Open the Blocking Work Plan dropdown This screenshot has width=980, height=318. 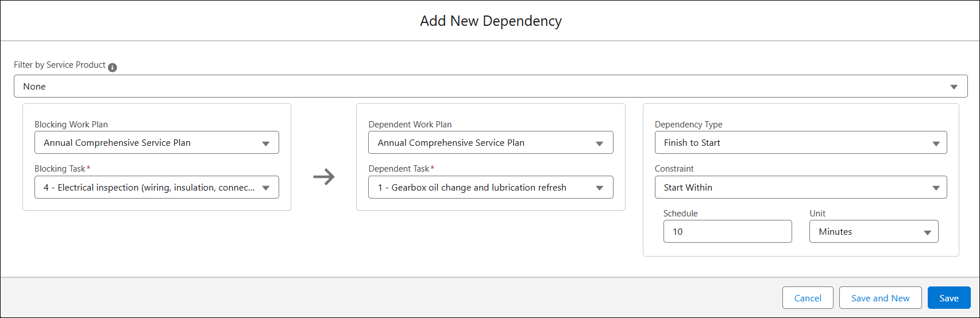[x=157, y=142]
